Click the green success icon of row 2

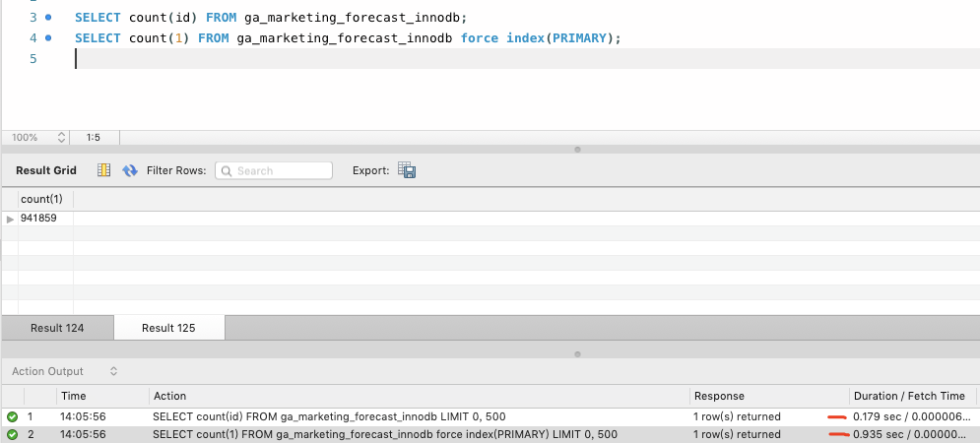(12, 434)
